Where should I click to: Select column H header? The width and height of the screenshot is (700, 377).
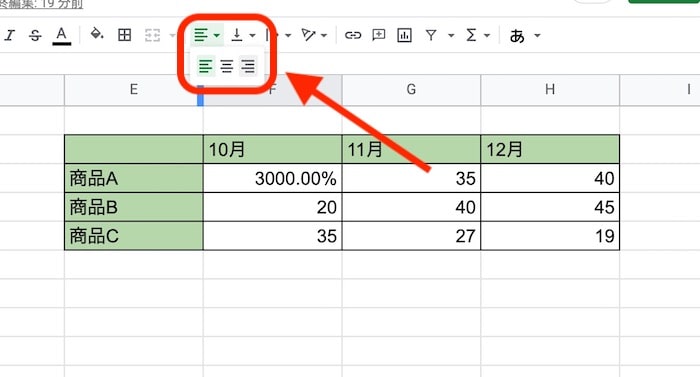[x=550, y=90]
